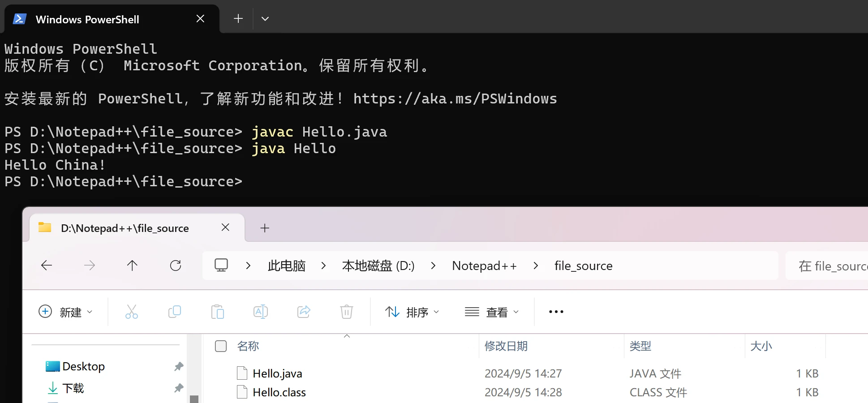
Task: Click the Delete trash icon
Action: (x=347, y=312)
